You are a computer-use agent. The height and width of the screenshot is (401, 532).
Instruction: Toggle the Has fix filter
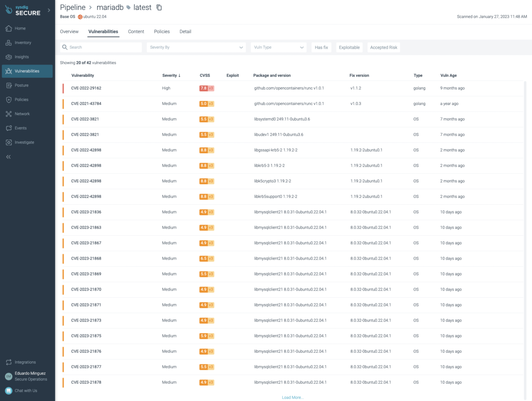tap(321, 47)
